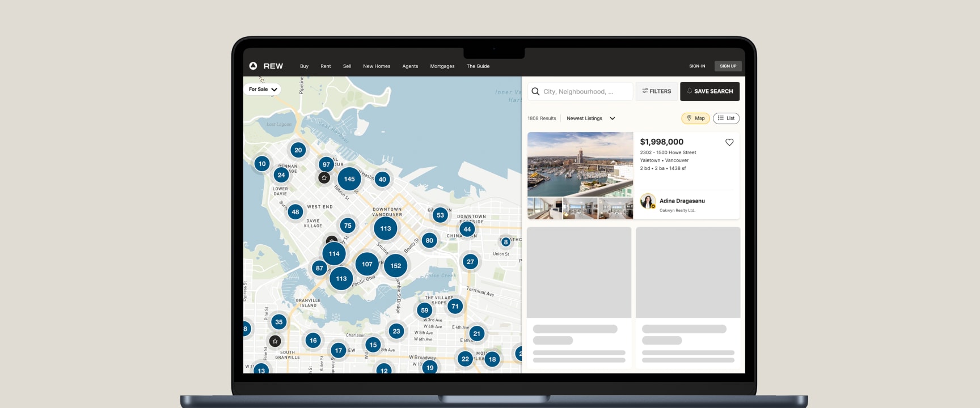Expand the For Sale dropdown on map
Image resolution: width=980 pixels, height=408 pixels.
point(263,89)
